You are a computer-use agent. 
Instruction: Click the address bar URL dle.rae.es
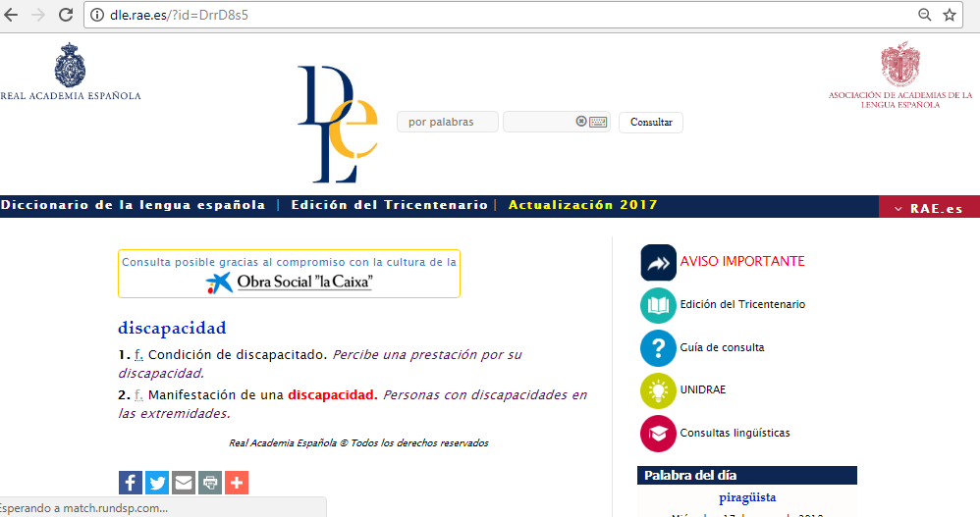coord(179,15)
